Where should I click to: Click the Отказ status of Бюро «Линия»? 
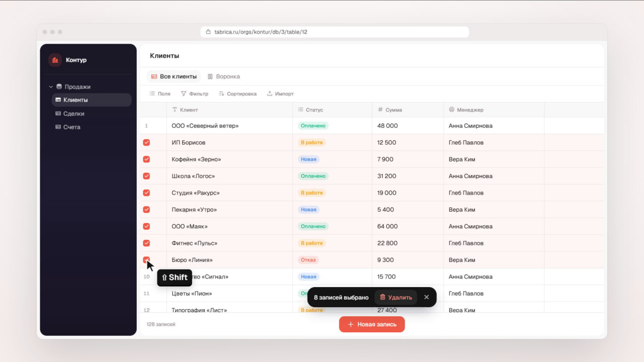click(x=308, y=260)
